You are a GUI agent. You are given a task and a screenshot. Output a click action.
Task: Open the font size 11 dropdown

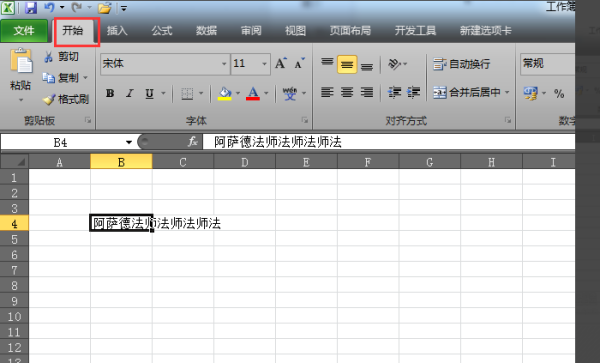click(264, 63)
